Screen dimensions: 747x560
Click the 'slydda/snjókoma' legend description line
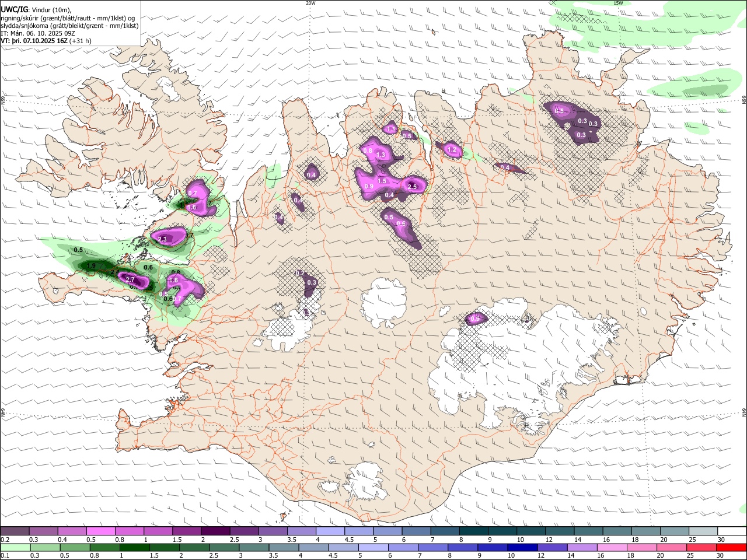[69, 26]
